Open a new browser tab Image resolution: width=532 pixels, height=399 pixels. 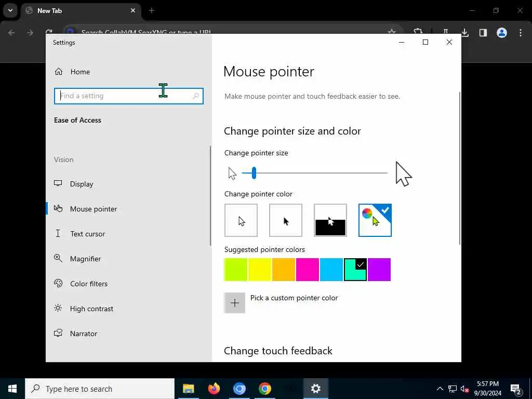152,10
